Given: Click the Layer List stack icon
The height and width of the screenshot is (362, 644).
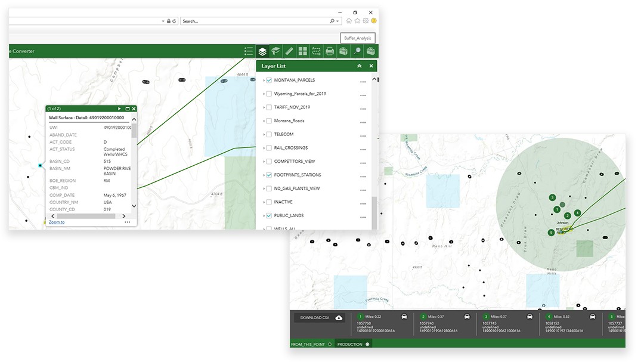Looking at the screenshot, I should click(262, 51).
